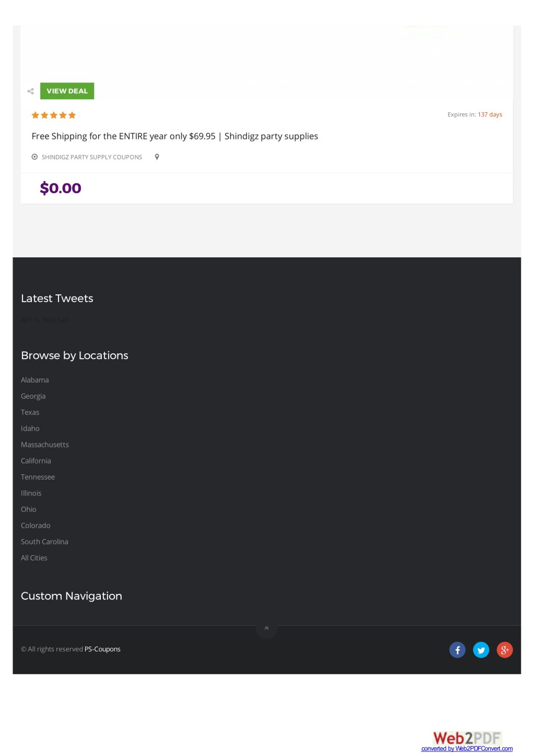
Task: Click the Google Plus social icon
Action: click(504, 650)
